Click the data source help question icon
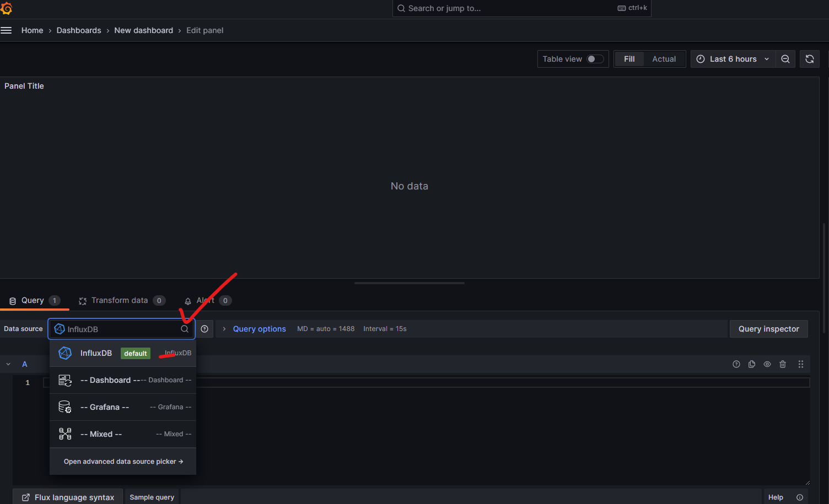Screen dimensions: 829x504 [x=204, y=329]
